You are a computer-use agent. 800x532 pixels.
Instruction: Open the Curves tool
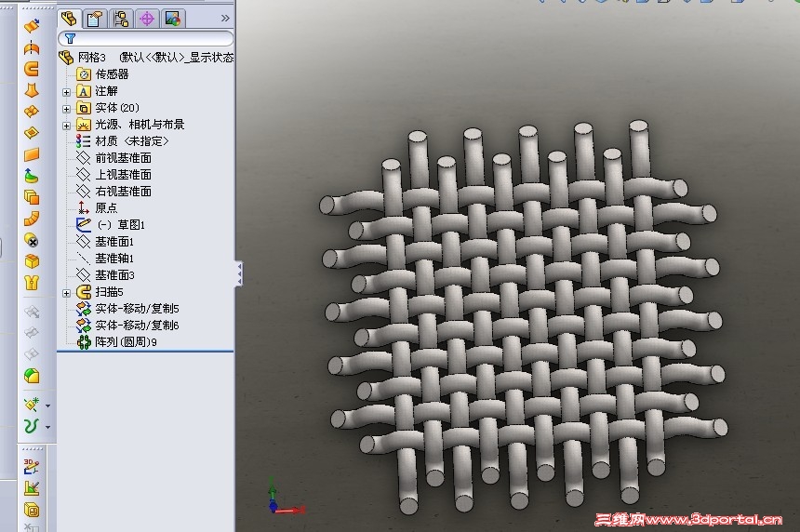(32, 426)
